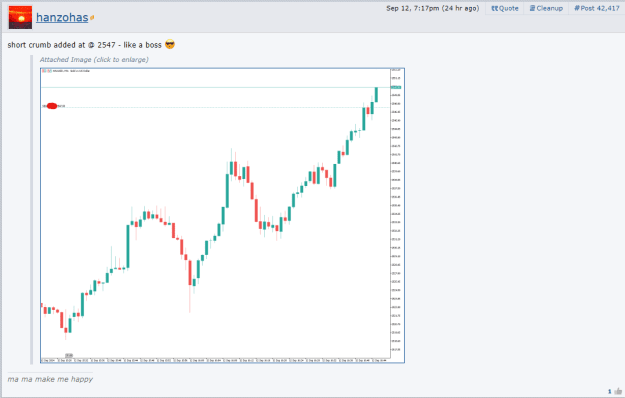
Task: Click 'Attached Image (click to enlarge)' caption
Action: (x=94, y=60)
